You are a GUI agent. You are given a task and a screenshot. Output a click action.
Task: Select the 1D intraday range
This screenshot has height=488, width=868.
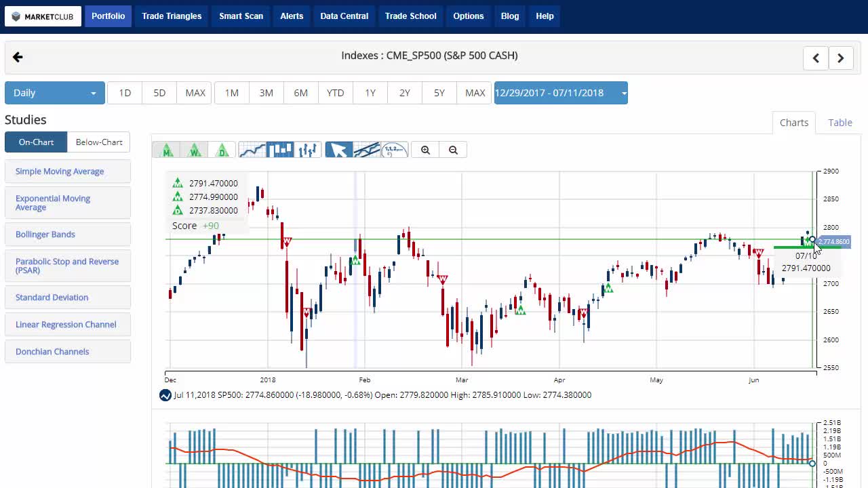(x=125, y=93)
